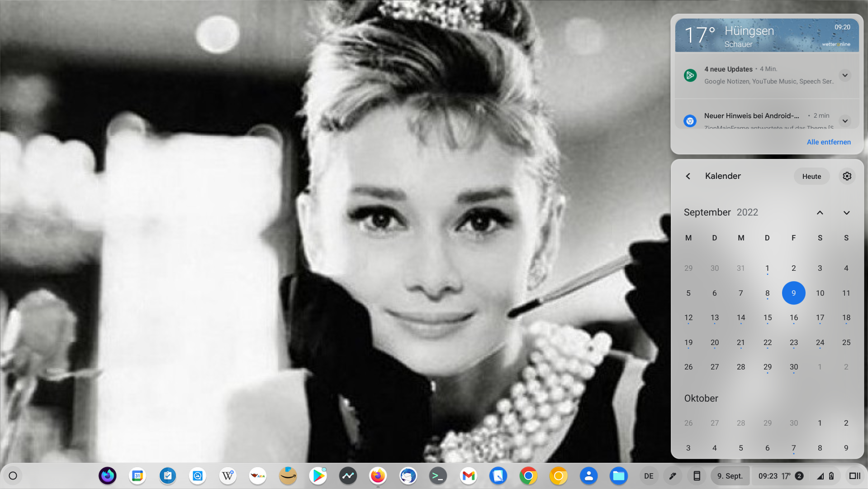The width and height of the screenshot is (868, 489).
Task: Open the Phone Hub icon in tray
Action: point(697,476)
